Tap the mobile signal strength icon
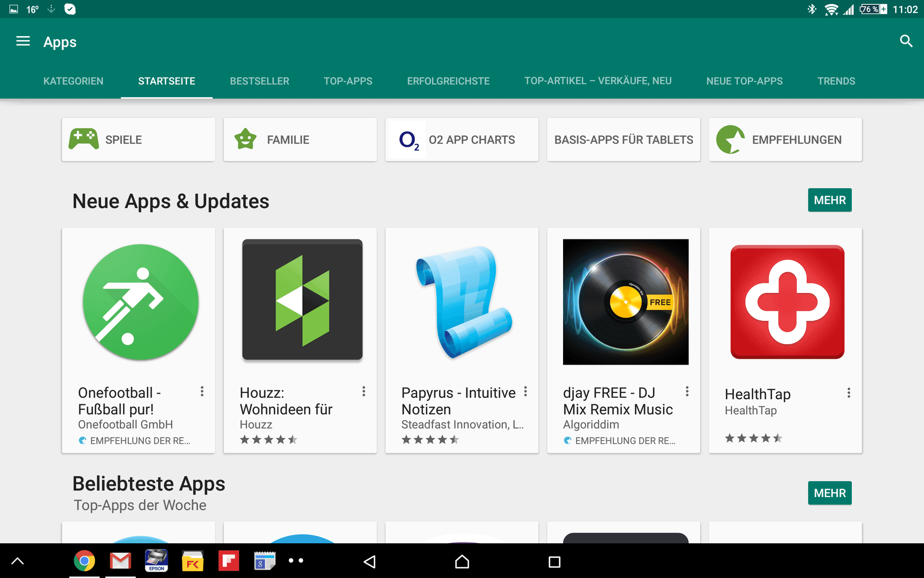This screenshot has height=578, width=924. (848, 9)
